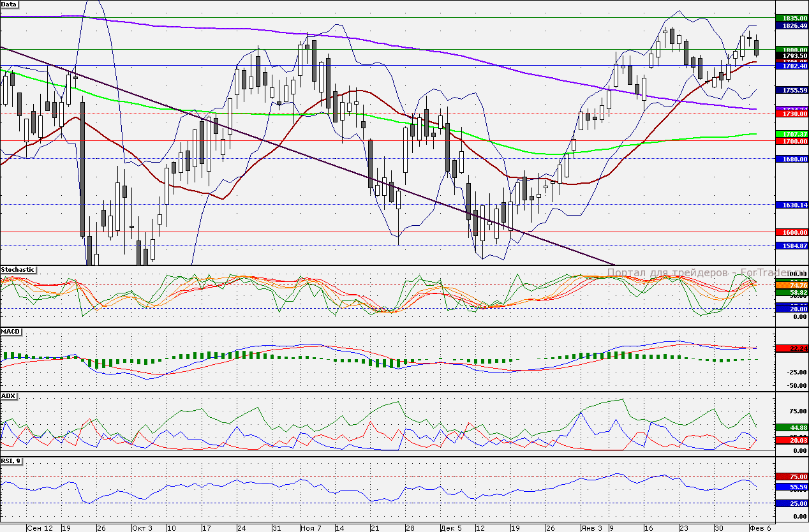Viewport: 809px width, 532px height.
Task: Select the Дек 5 date marker
Action: click(450, 528)
